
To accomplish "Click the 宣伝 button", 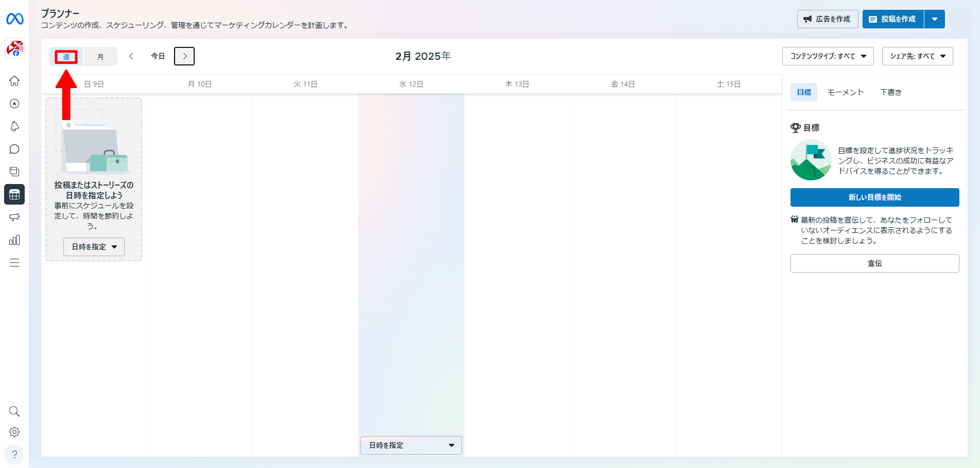I will pos(874,263).
